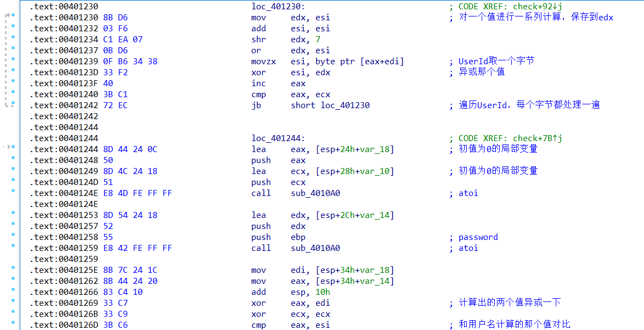This screenshot has height=330, width=644.
Task: Select the 'xor ecx, ecx' instruction
Action: coord(290,314)
